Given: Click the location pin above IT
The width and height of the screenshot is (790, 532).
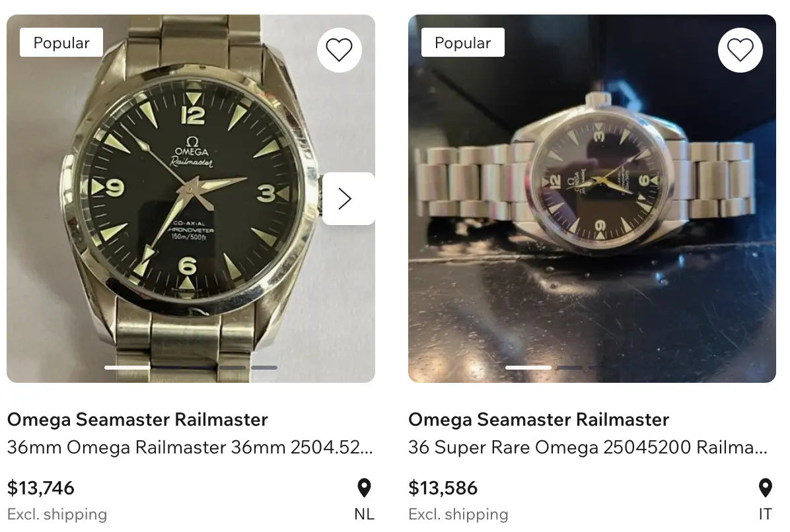Looking at the screenshot, I should coord(765,488).
